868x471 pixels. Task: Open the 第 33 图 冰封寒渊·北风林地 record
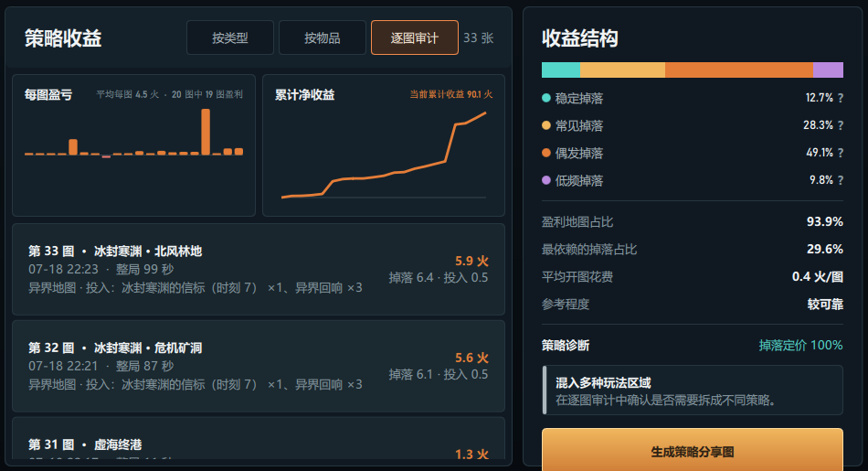point(259,269)
